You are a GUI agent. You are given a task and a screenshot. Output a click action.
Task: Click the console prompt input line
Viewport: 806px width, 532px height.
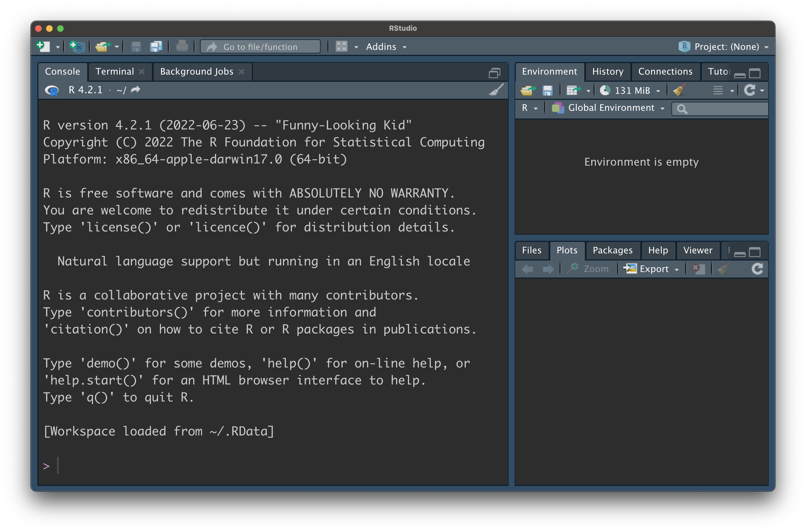coord(273,466)
